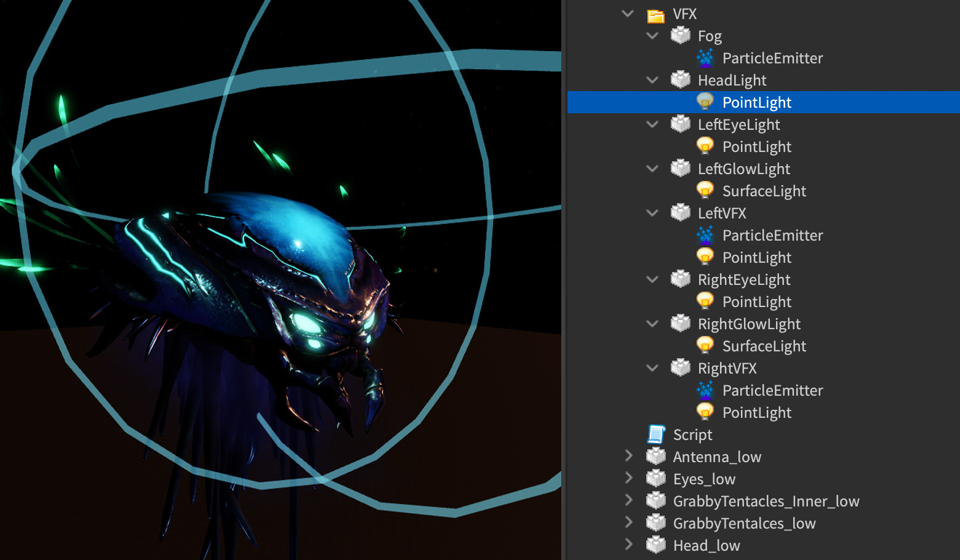960x560 pixels.
Task: Click the Antenna_low mesh icon
Action: coord(656,456)
